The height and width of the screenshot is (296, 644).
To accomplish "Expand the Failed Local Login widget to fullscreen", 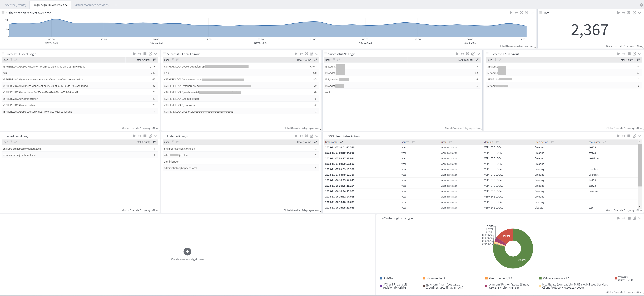I will 145,136.
